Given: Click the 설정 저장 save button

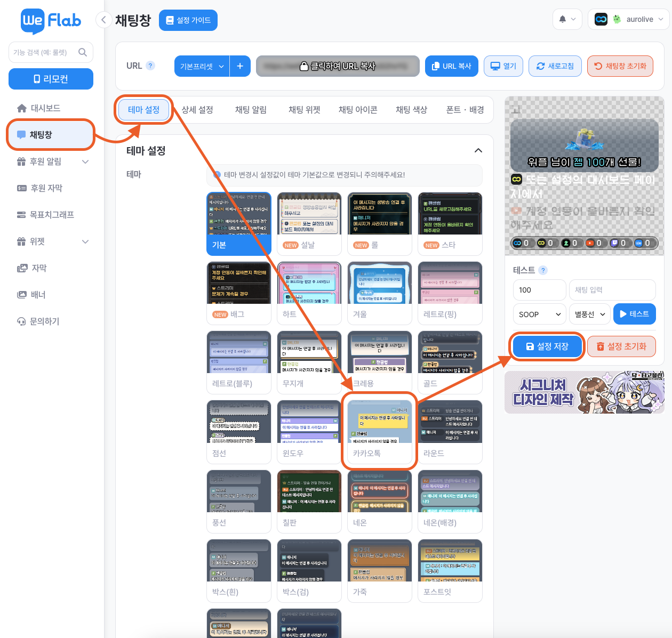Looking at the screenshot, I should (x=547, y=346).
